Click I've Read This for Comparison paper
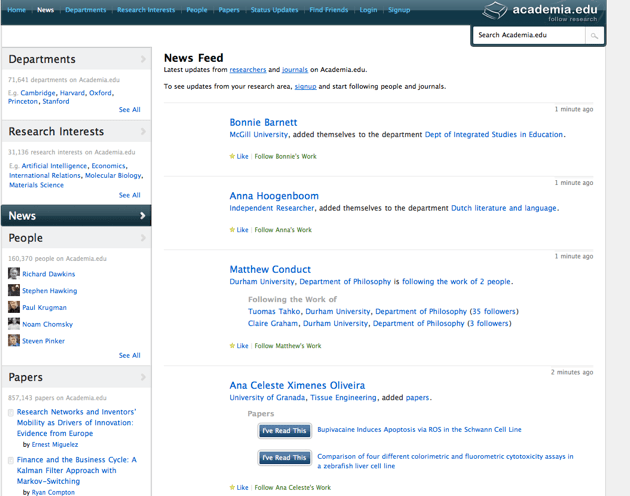 point(284,458)
